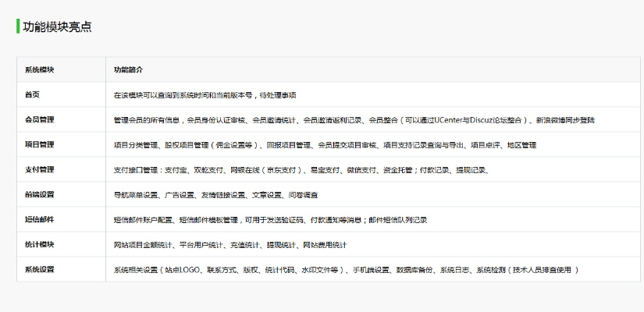Screen dimensions: 644x312
Task: Select the 短信邮件 module cell
Action: 39,219
